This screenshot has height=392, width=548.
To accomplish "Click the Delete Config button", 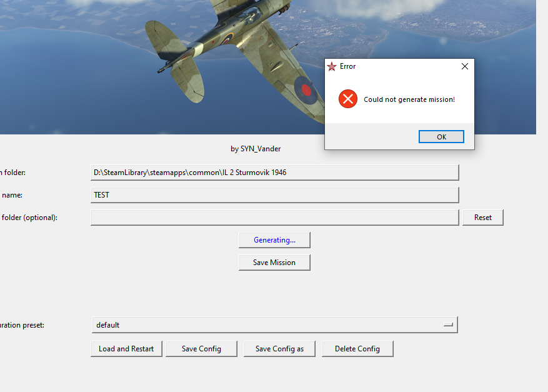I will (x=357, y=349).
